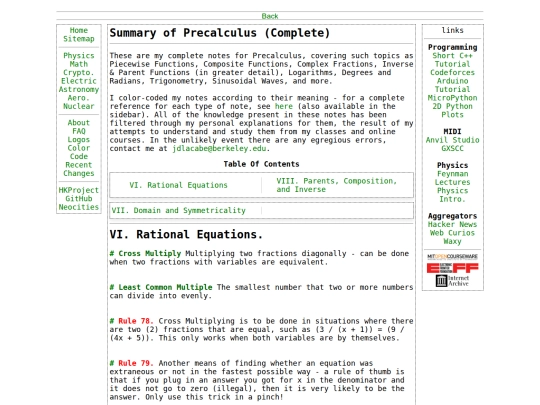The height and width of the screenshot is (405, 540).
Task: Go back via the Back link
Action: click(270, 16)
